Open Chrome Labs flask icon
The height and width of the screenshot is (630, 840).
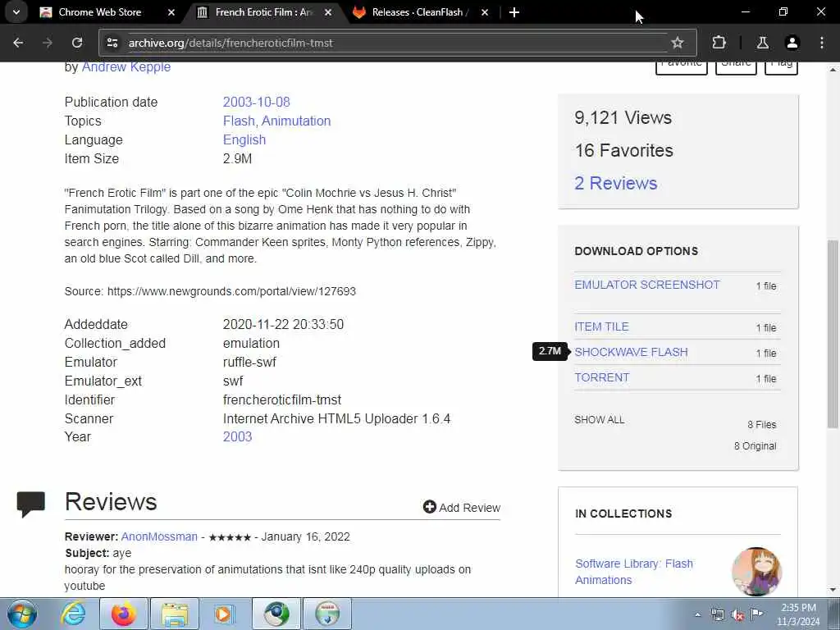click(x=763, y=43)
